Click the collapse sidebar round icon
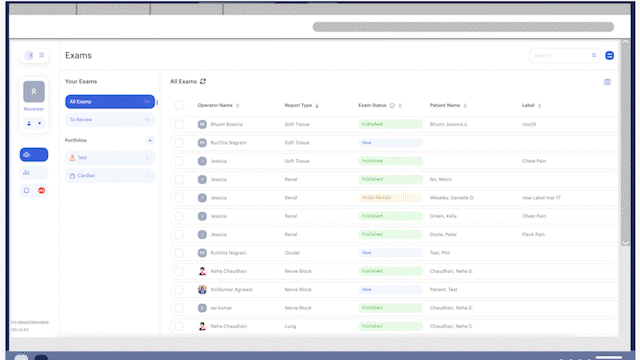Screen dimensions: 640x360 (29, 55)
